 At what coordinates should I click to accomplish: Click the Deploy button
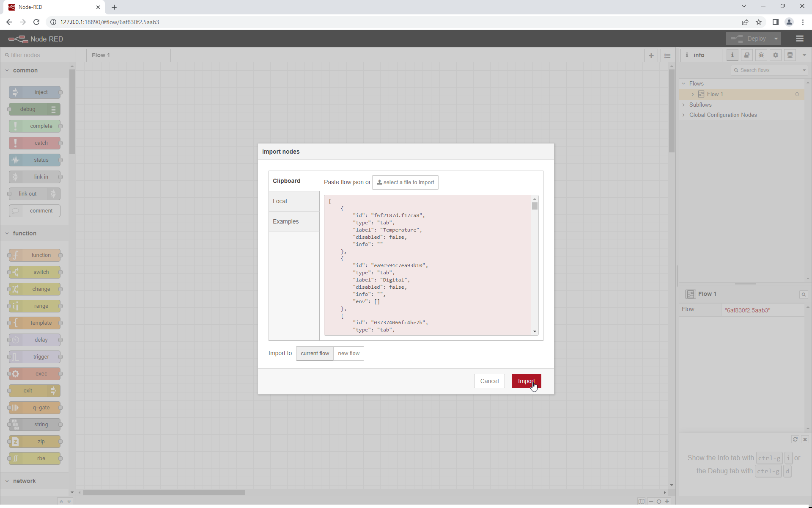[x=749, y=39]
